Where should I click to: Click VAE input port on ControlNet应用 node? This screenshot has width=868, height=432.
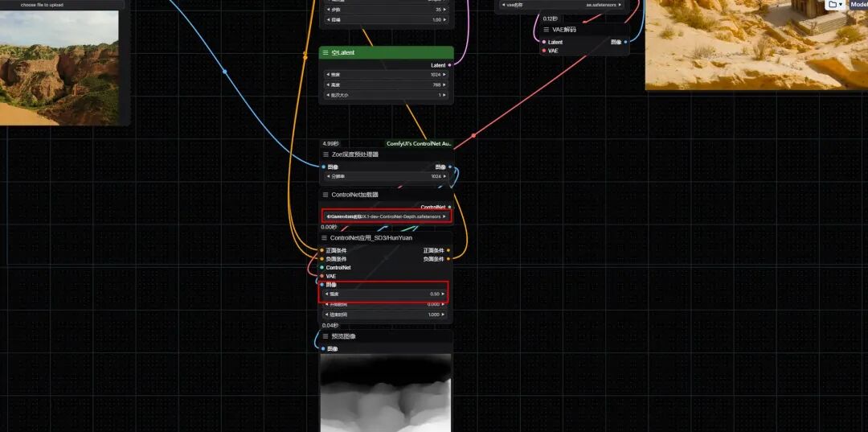(321, 276)
